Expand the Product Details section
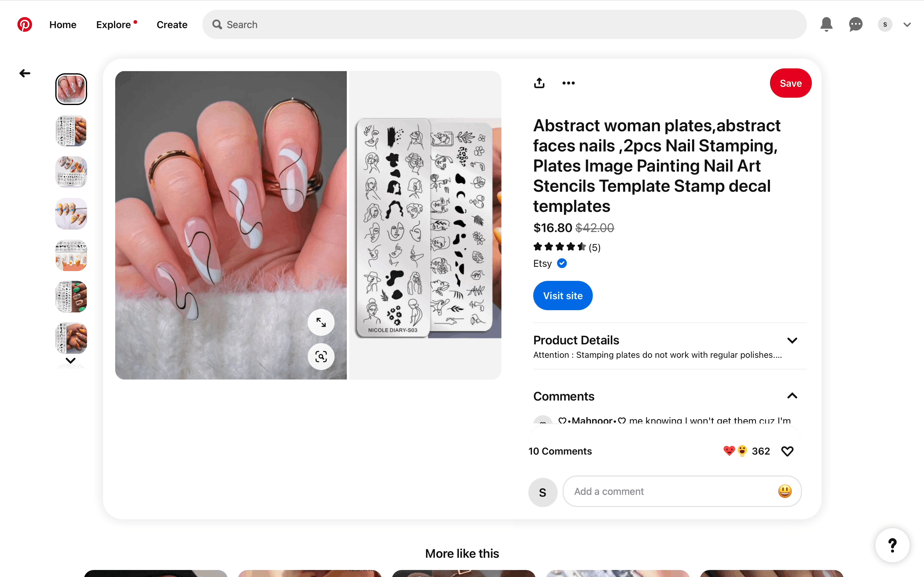 (792, 340)
